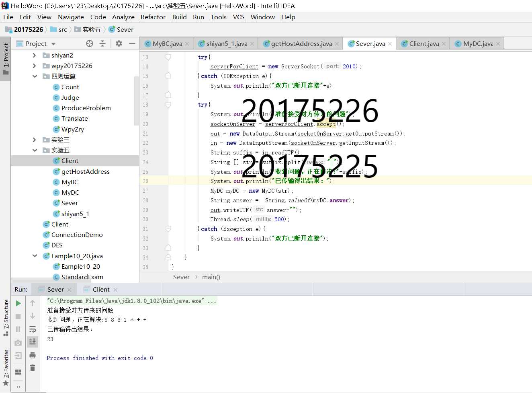This screenshot has height=393, width=532.
Task: Open Project panel settings gear
Action: (x=119, y=43)
